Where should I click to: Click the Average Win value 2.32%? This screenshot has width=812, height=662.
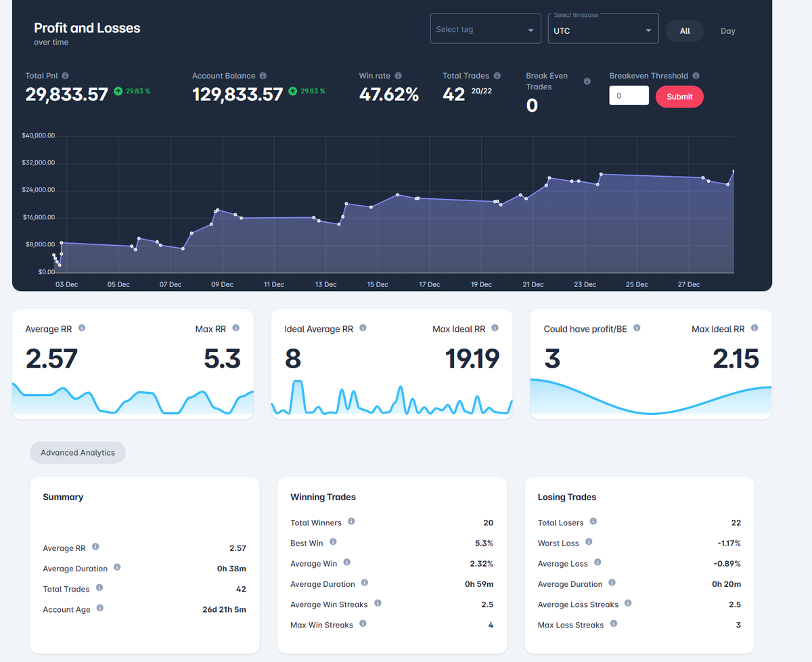click(x=482, y=563)
